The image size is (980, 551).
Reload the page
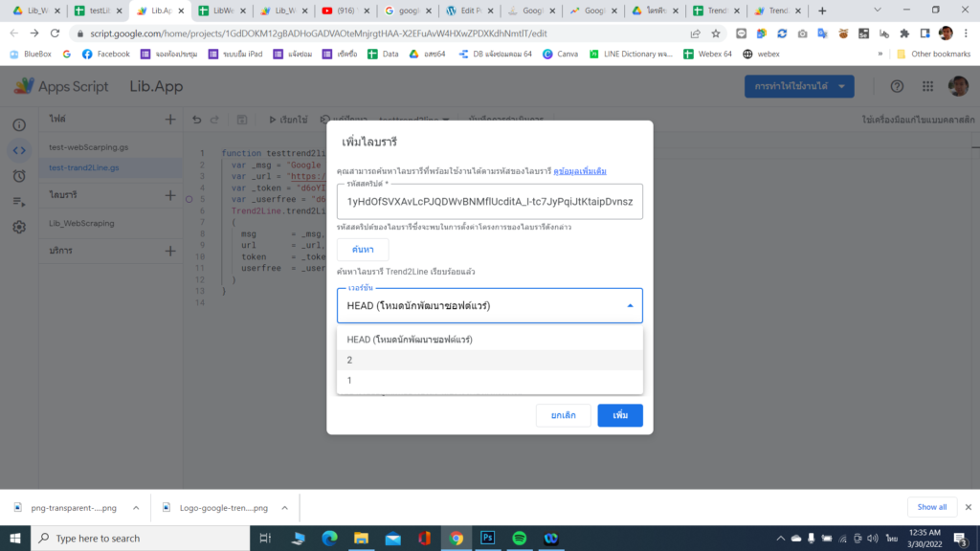(x=55, y=33)
